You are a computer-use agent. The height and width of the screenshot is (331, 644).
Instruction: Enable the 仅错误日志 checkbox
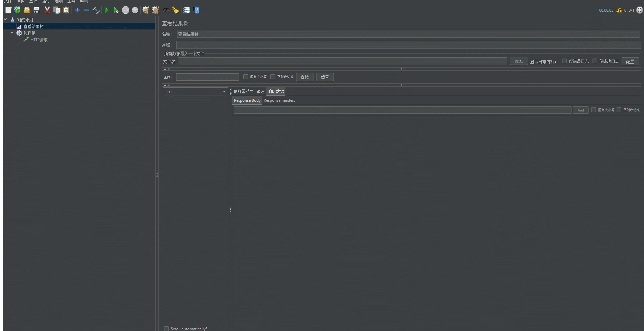564,61
